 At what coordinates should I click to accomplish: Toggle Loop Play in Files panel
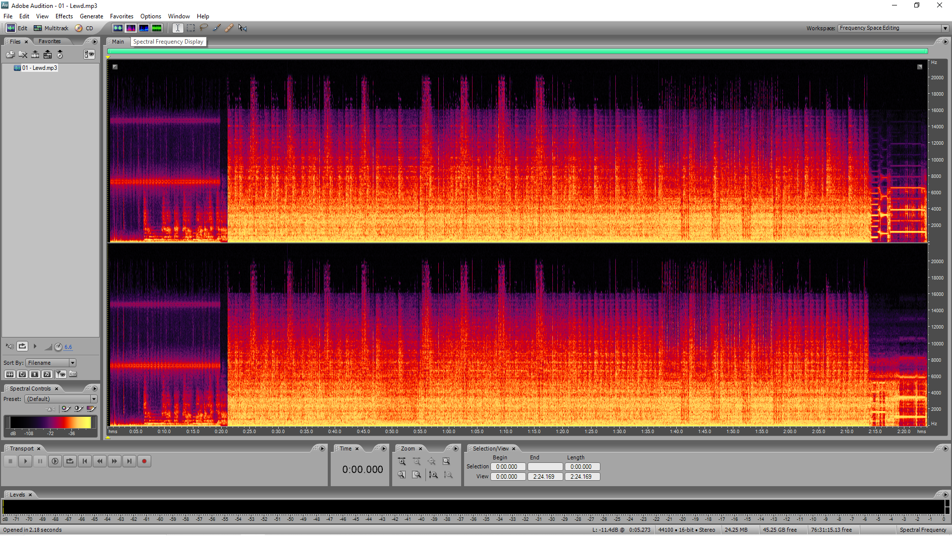[x=22, y=346]
